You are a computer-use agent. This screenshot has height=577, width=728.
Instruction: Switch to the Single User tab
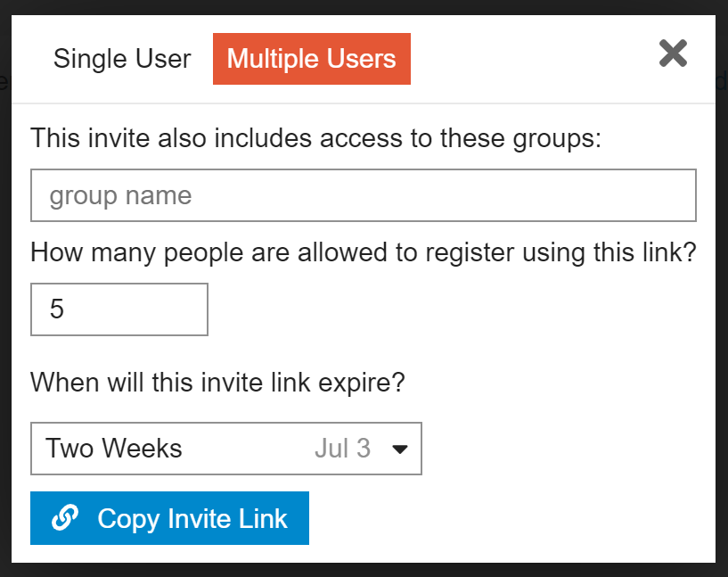122,59
